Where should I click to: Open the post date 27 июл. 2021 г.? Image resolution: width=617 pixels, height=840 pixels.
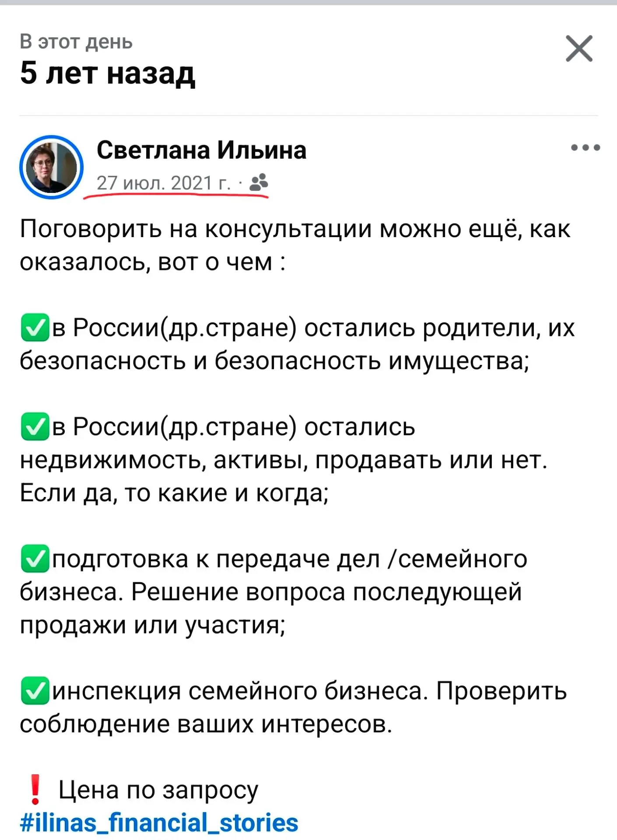coord(164,183)
